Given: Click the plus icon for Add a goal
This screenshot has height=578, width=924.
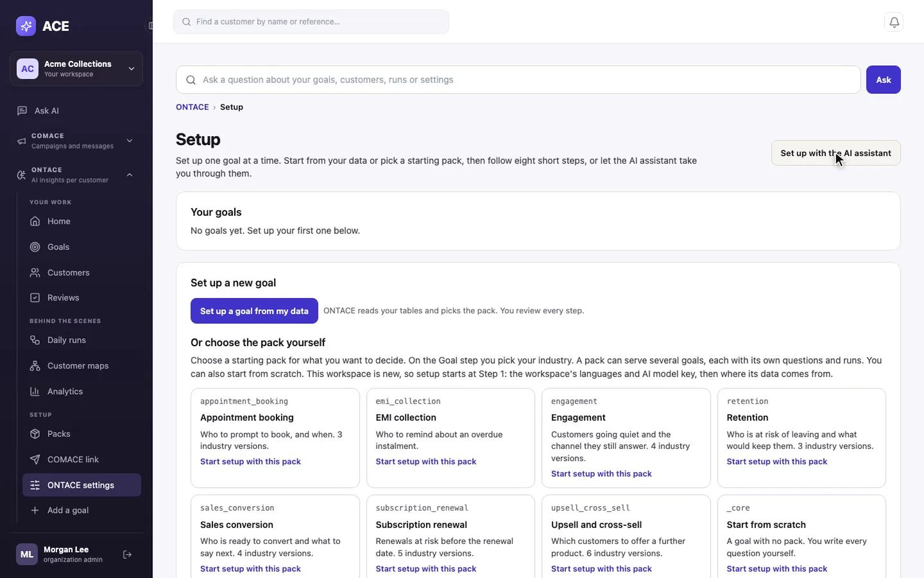Looking at the screenshot, I should pyautogui.click(x=35, y=510).
